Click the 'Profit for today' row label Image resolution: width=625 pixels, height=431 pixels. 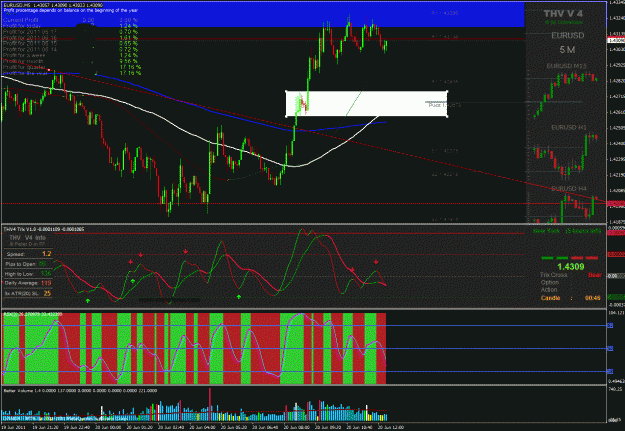click(22, 26)
